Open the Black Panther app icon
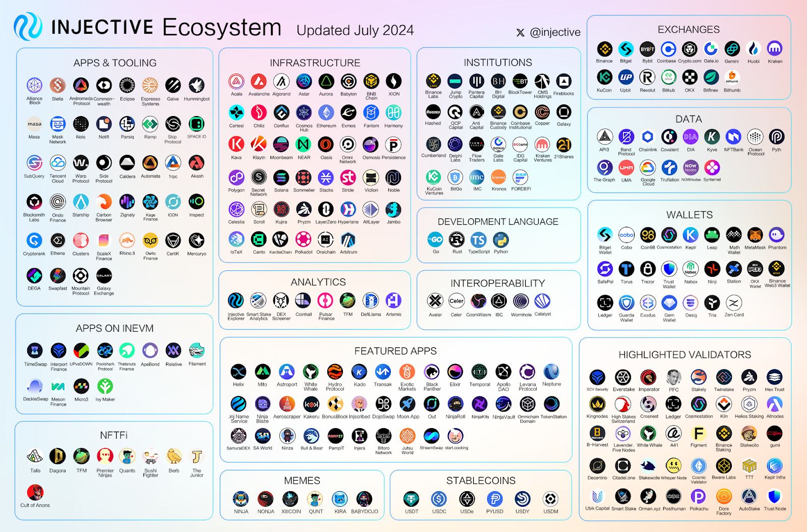 click(x=432, y=372)
